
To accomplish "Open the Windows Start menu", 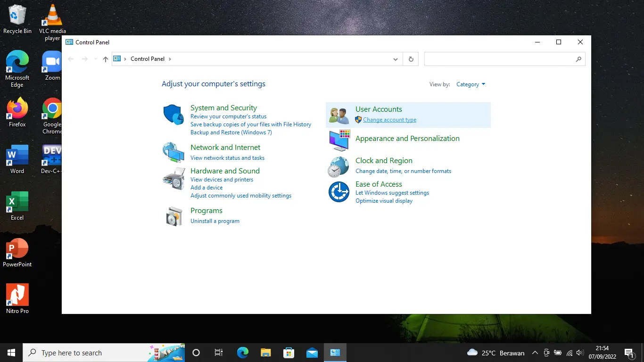I will 11,353.
